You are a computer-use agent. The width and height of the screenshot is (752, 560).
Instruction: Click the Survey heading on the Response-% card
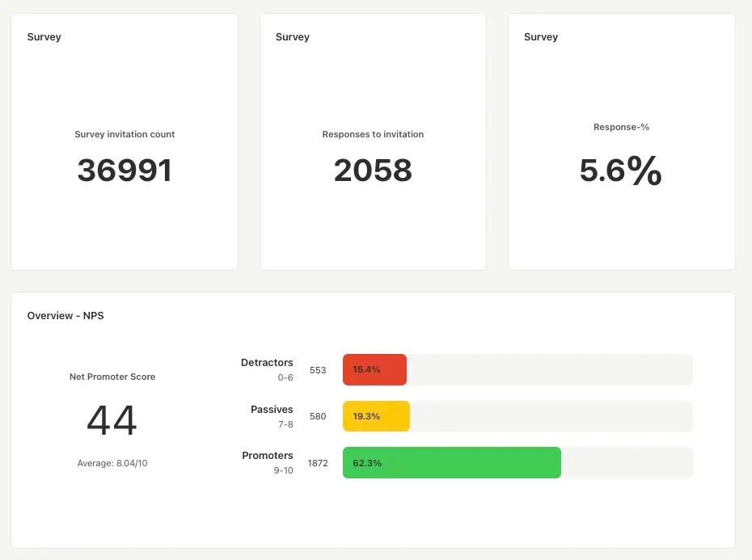[541, 37]
